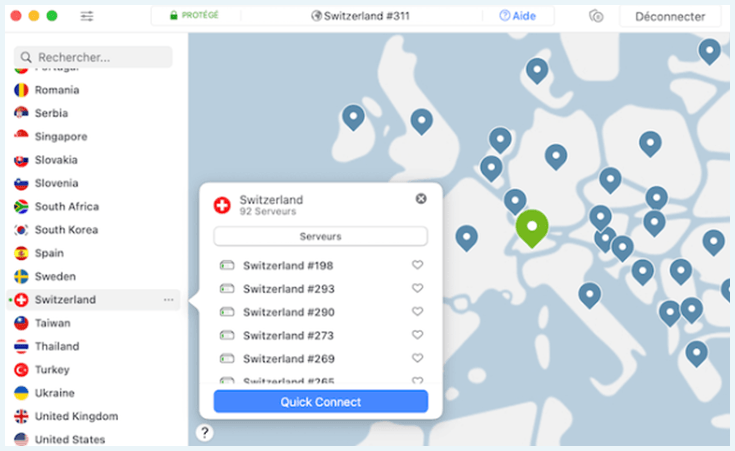Click the green connected Switzerland map pin
The height and width of the screenshot is (451, 735).
click(x=532, y=228)
